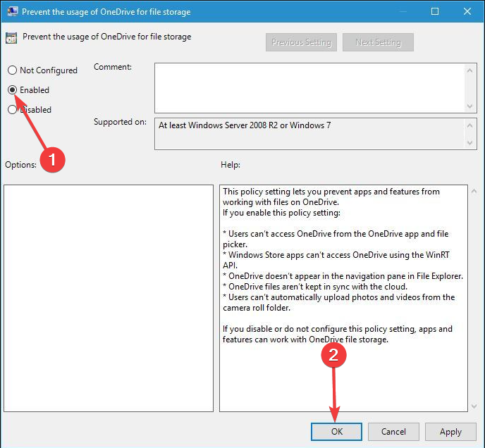Click the 'Supported on:' label
Screen dimensions: 485x448
click(120, 122)
